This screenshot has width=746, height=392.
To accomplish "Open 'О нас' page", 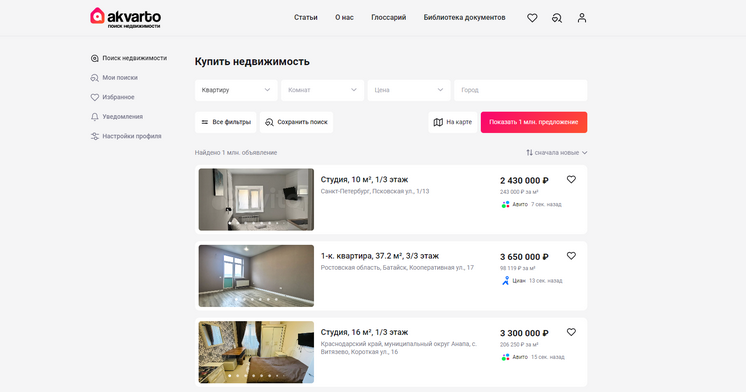I will point(344,18).
